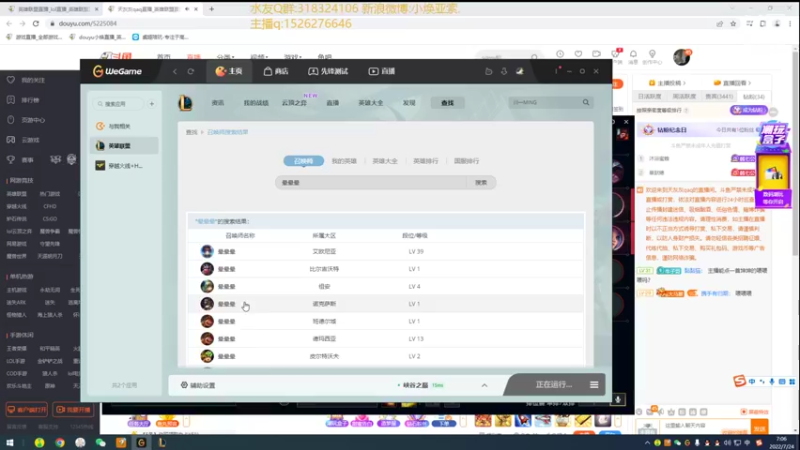Image resolution: width=800 pixels, height=450 pixels.
Task: Click the 搜索 button
Action: click(x=481, y=183)
